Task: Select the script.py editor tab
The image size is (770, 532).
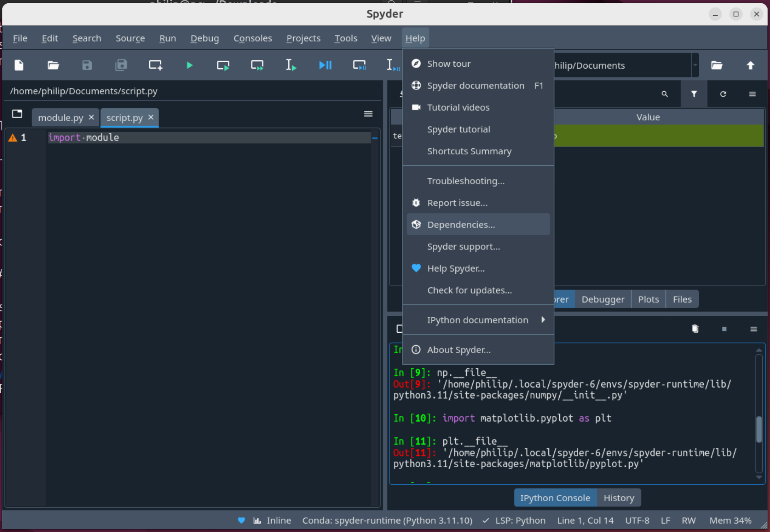Action: pyautogui.click(x=125, y=118)
